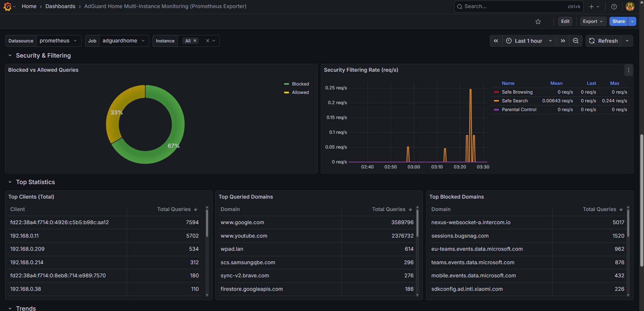This screenshot has width=644, height=311.
Task: Open the help question mark icon
Action: [614, 7]
